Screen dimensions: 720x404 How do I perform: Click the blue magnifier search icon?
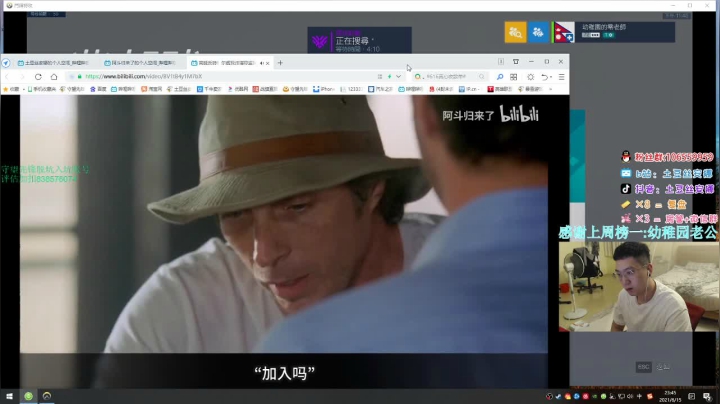coord(500,77)
